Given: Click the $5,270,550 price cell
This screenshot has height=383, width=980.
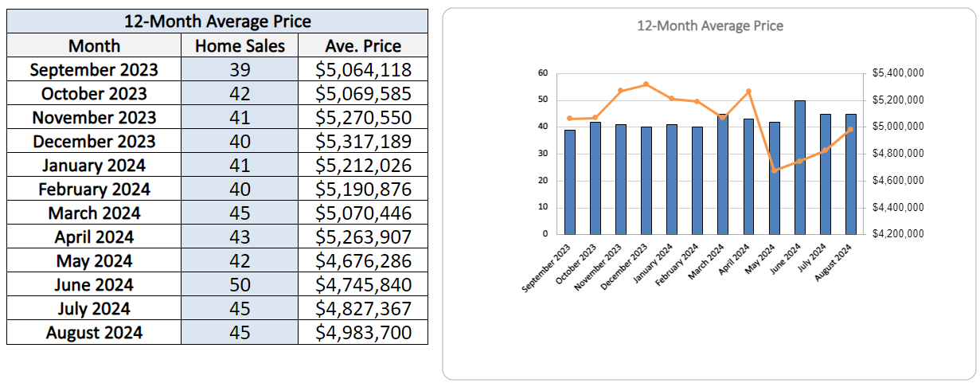Looking at the screenshot, I should [363, 117].
